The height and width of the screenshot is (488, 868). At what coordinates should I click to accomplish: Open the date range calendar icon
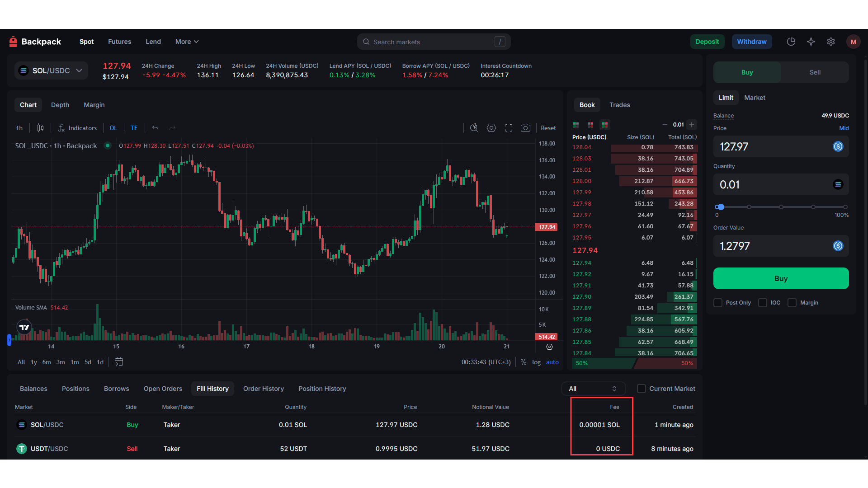point(119,362)
